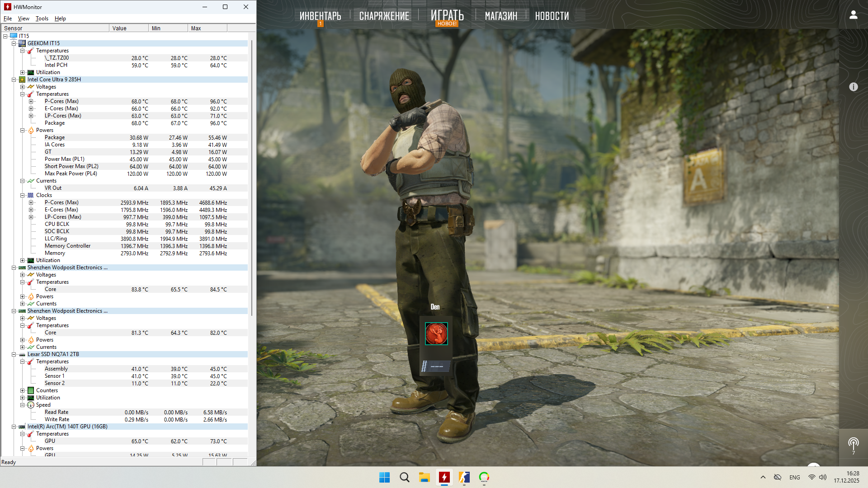Open HWMonitor icon in taskbar
The height and width of the screenshot is (488, 868).
coord(444,477)
